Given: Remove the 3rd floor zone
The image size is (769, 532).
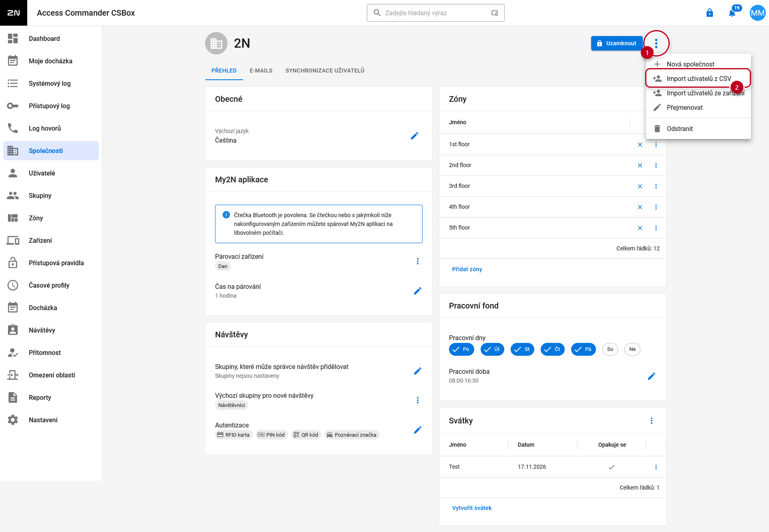Looking at the screenshot, I should pos(640,186).
